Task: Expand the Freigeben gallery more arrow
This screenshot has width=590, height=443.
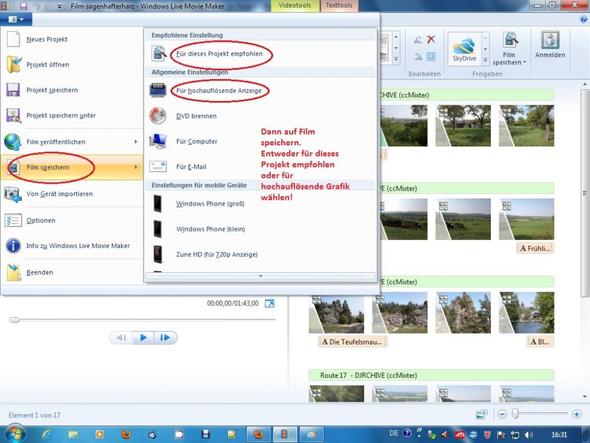Action: [x=485, y=60]
